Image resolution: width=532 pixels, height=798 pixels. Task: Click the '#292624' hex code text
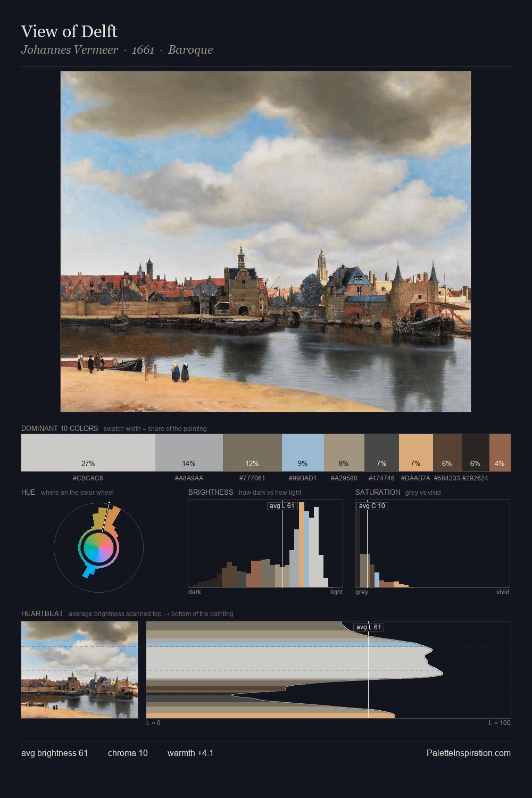click(475, 478)
